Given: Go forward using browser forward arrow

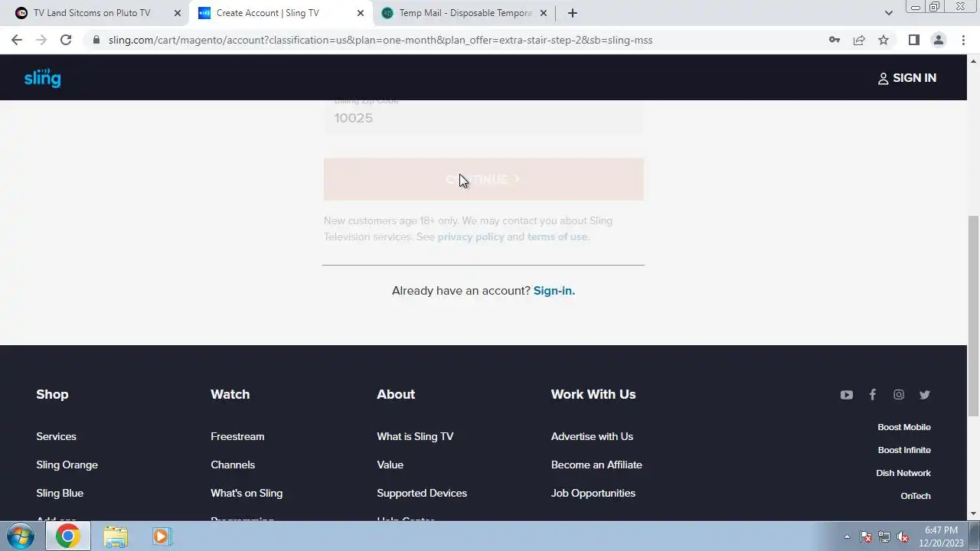Looking at the screenshot, I should 41,40.
